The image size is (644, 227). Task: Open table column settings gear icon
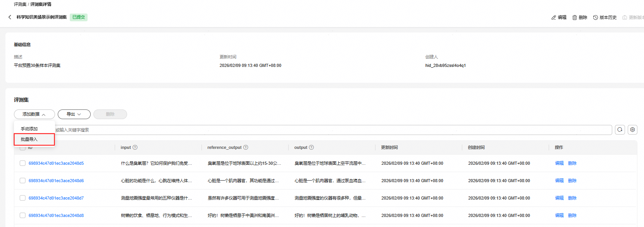click(632, 130)
